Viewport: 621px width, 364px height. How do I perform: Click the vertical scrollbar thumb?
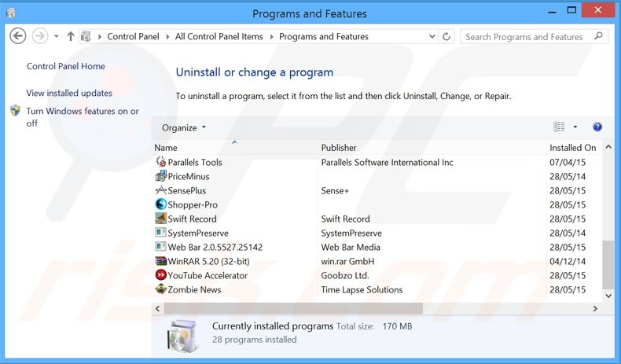tap(608, 265)
